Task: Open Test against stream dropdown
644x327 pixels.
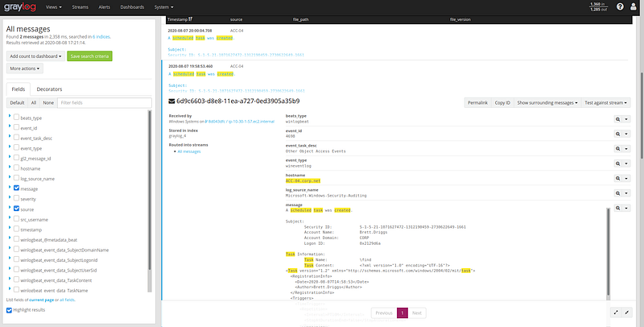Action: pyautogui.click(x=606, y=103)
